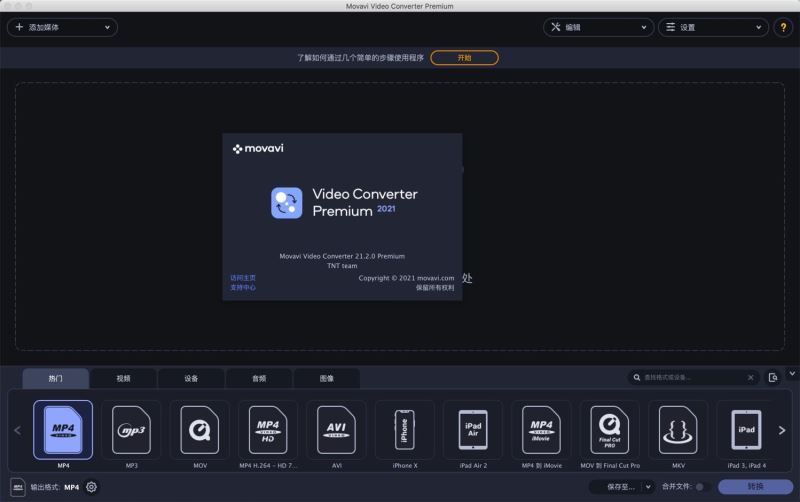Select the MOV QuickTime preset
The height and width of the screenshot is (502, 800).
[x=200, y=430]
